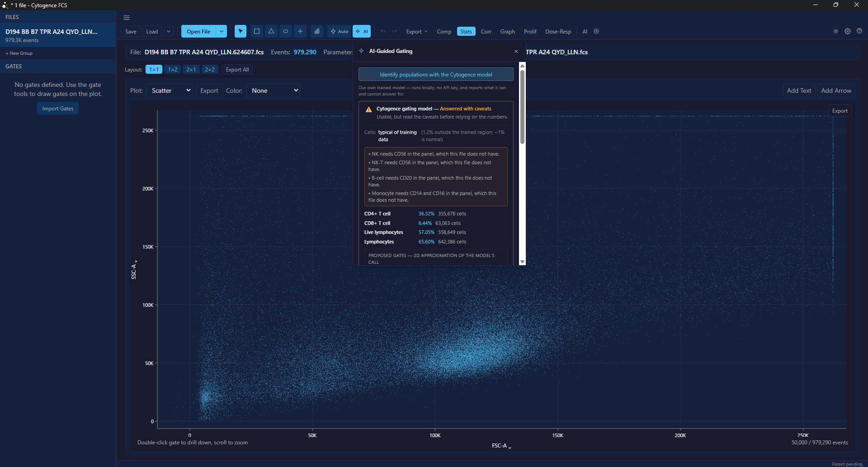868x467 pixels.
Task: Click the redo arrow
Action: coord(395,31)
